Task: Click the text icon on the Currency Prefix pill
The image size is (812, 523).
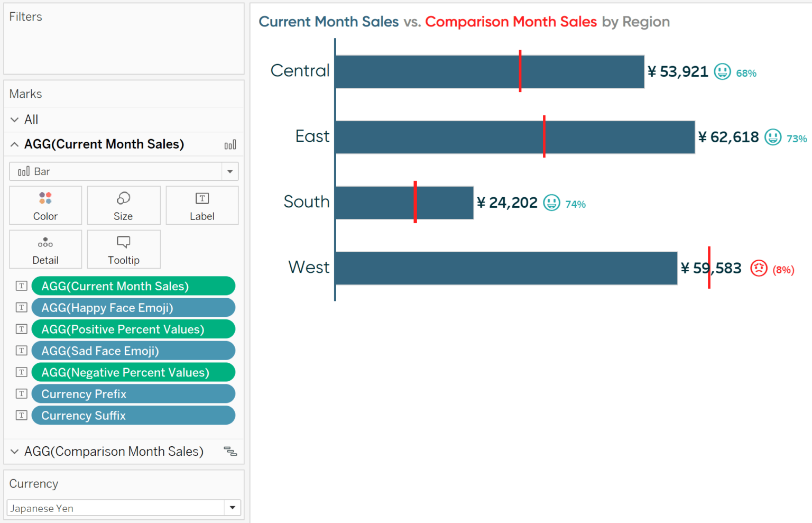Action: pos(21,393)
